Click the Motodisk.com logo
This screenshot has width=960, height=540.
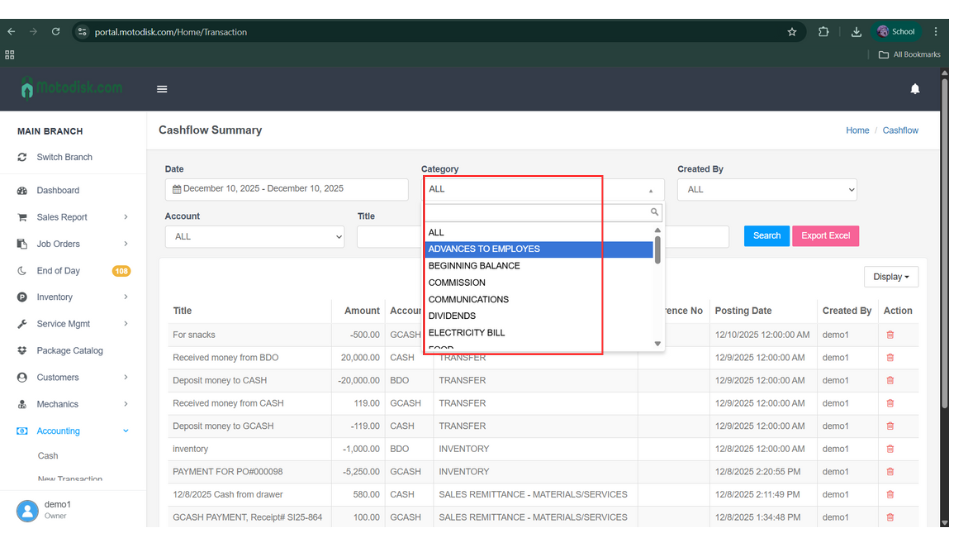click(72, 89)
